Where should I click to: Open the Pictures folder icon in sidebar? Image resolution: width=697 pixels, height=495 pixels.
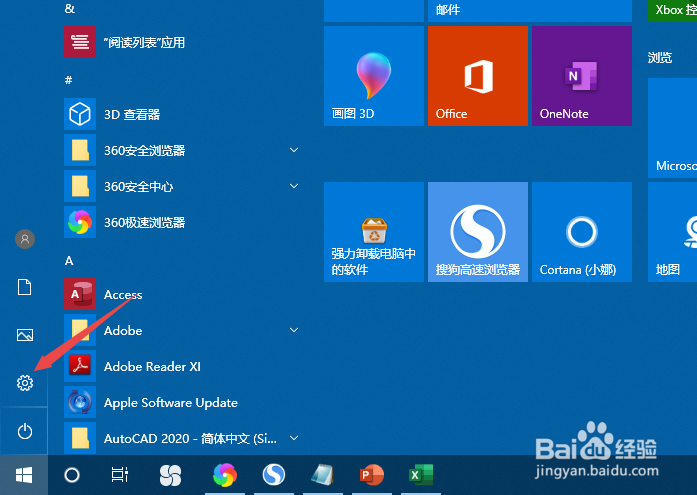pos(24,335)
